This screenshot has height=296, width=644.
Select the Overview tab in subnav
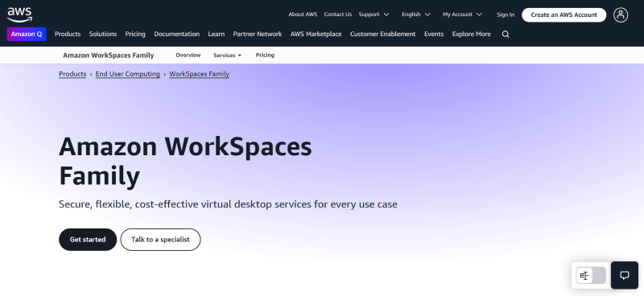[188, 55]
